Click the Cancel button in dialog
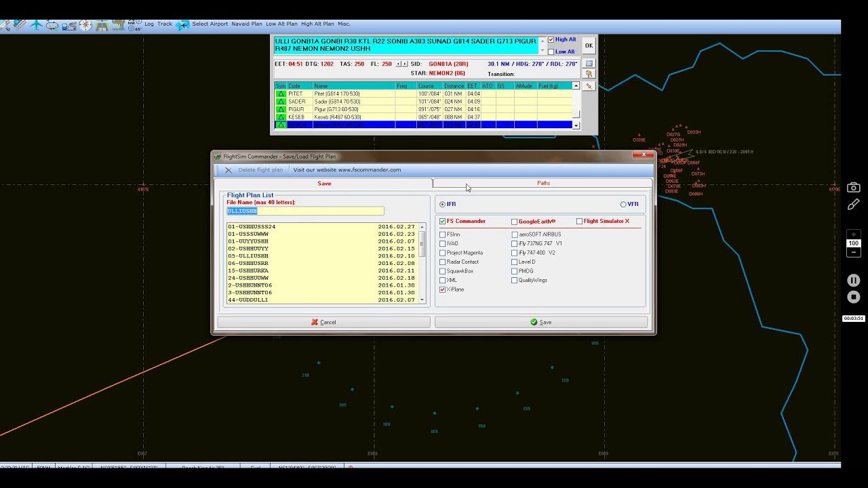The height and width of the screenshot is (488, 868). click(323, 322)
